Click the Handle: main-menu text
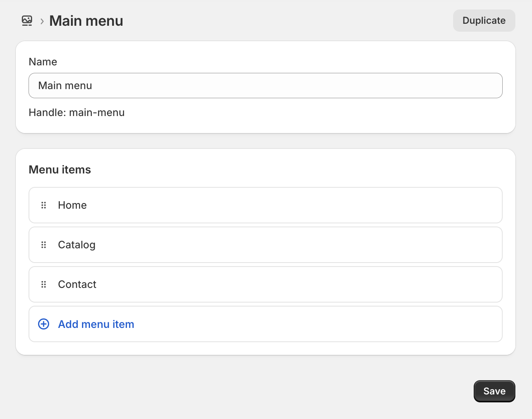This screenshot has width=532, height=419. coord(77,112)
